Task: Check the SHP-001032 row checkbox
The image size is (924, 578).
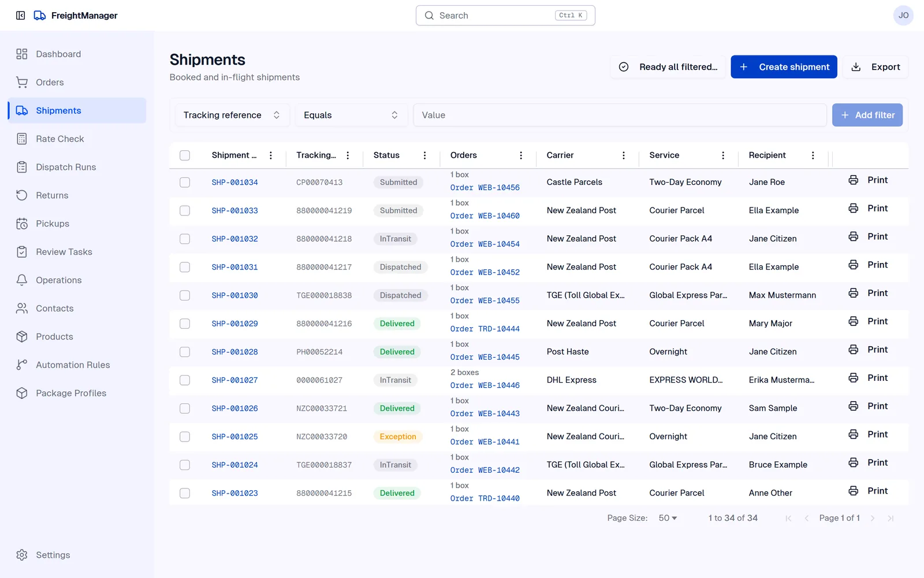Action: pyautogui.click(x=185, y=239)
